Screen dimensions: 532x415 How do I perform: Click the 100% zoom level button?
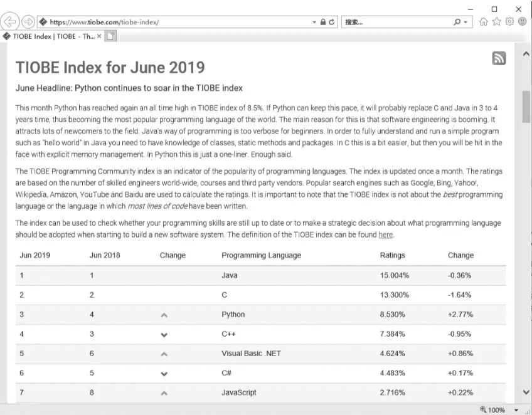[493, 410]
